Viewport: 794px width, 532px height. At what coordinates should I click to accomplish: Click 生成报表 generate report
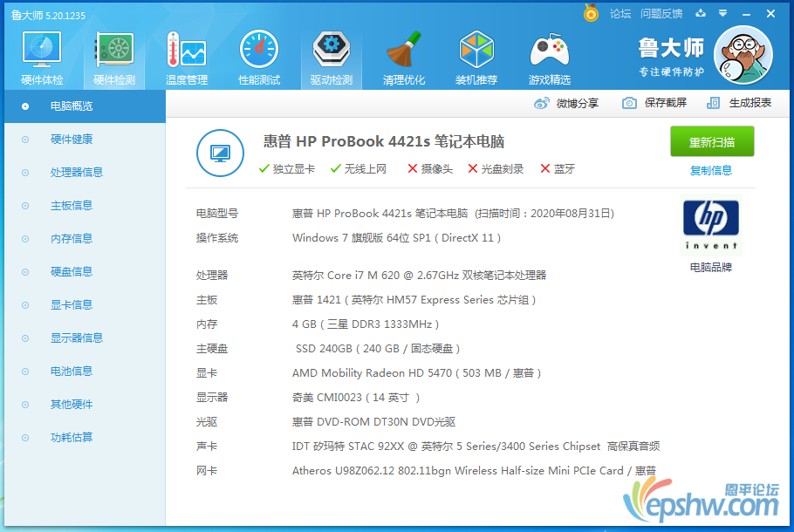(739, 103)
